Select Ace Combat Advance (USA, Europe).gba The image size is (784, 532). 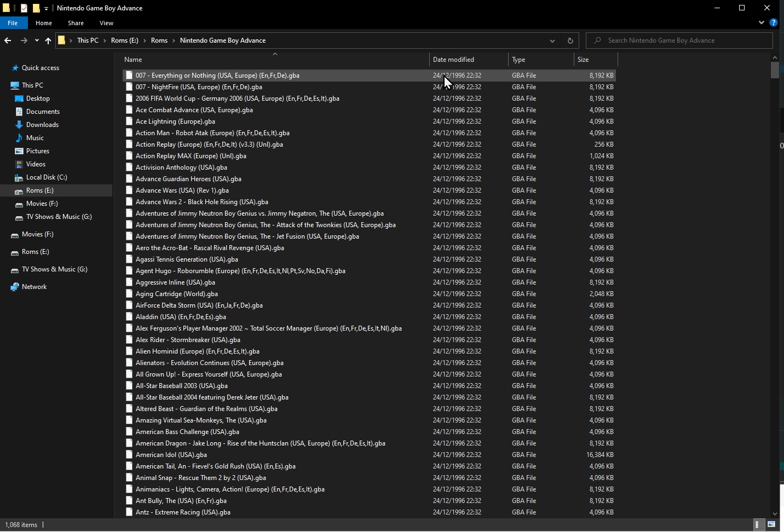(369, 110)
